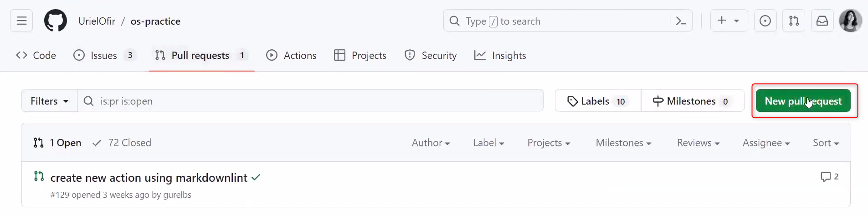Open the Filters dropdown
The image size is (868, 216).
pos(49,101)
